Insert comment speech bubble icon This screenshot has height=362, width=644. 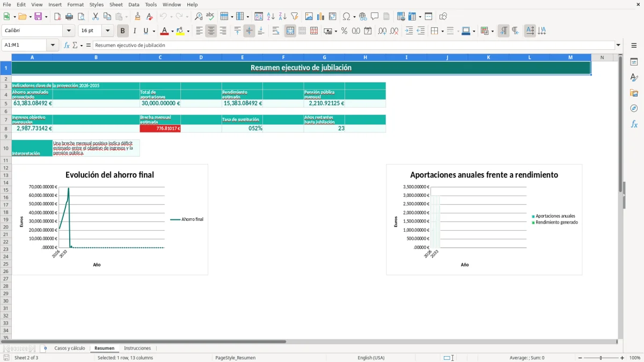pyautogui.click(x=375, y=17)
